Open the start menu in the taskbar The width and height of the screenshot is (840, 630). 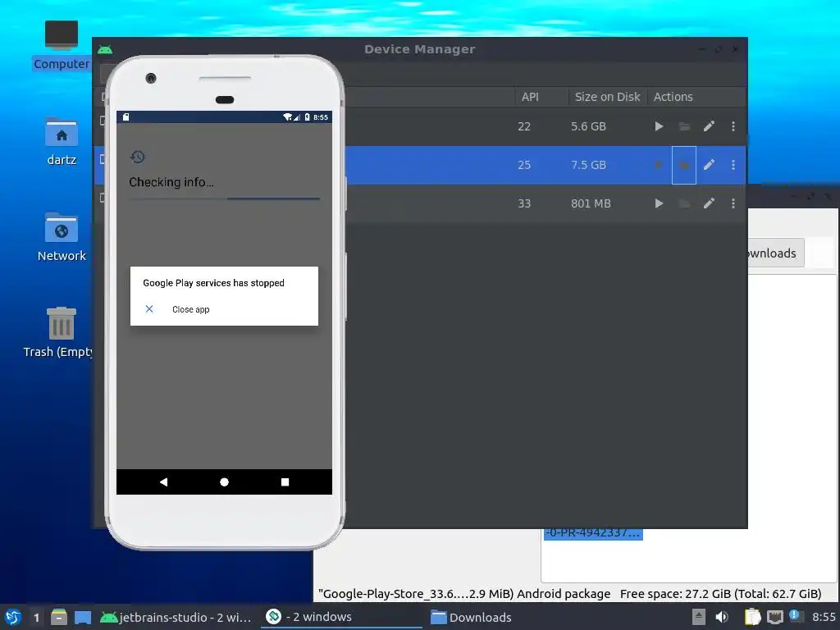click(x=13, y=617)
